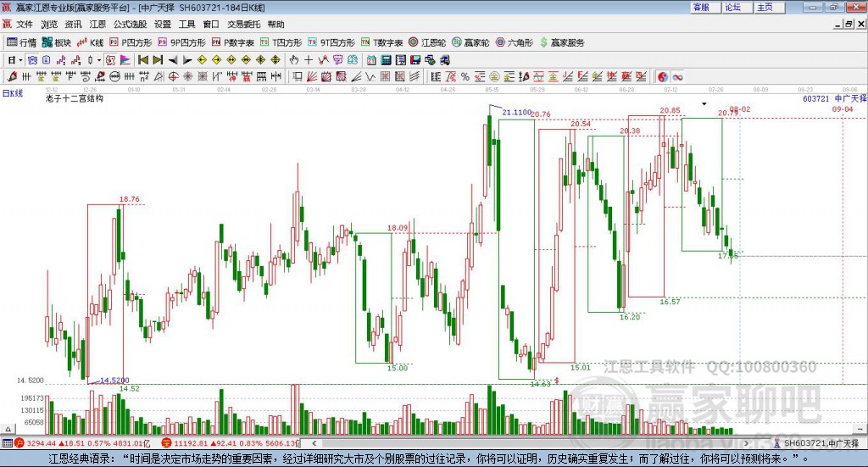
Task: Click right arrow of horizontal scrollbar
Action: pos(746,443)
